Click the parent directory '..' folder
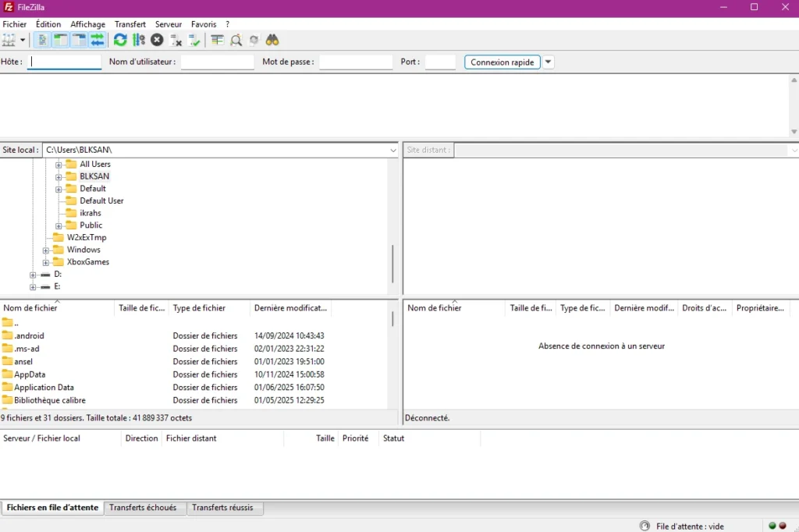799x532 pixels. pyautogui.click(x=11, y=323)
